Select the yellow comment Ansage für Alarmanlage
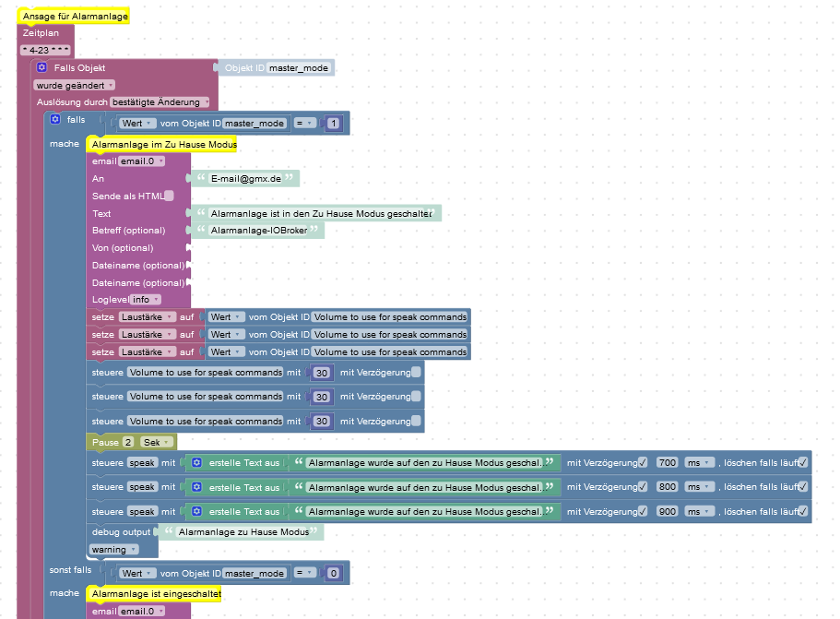The image size is (840, 619). tap(75, 16)
